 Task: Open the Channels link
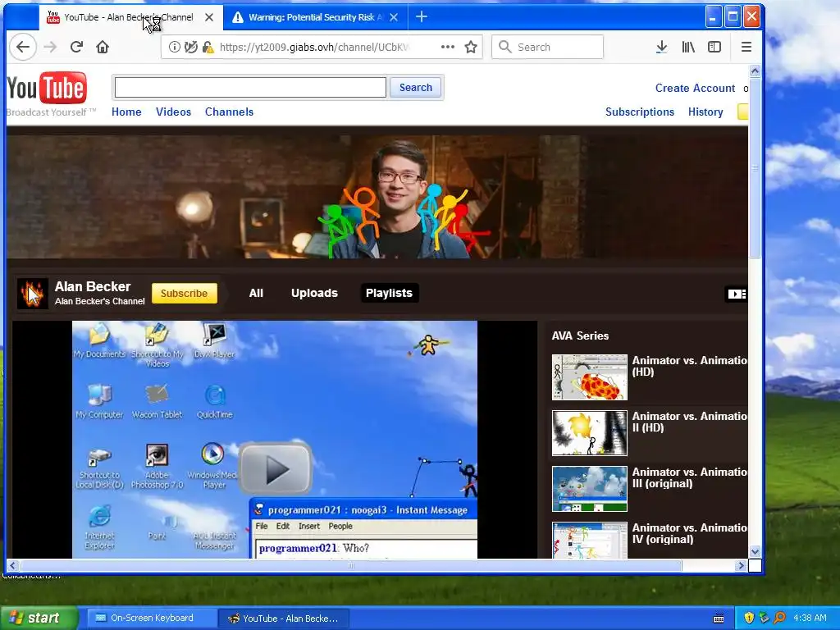[230, 112]
